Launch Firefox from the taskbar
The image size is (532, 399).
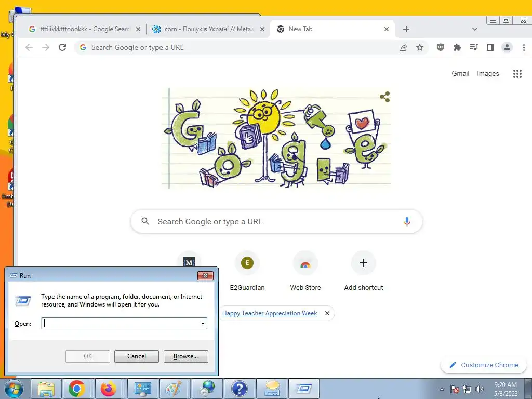pyautogui.click(x=109, y=389)
